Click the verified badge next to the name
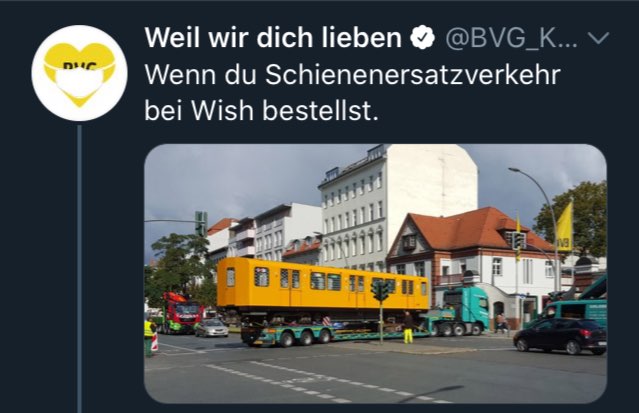 point(423,38)
